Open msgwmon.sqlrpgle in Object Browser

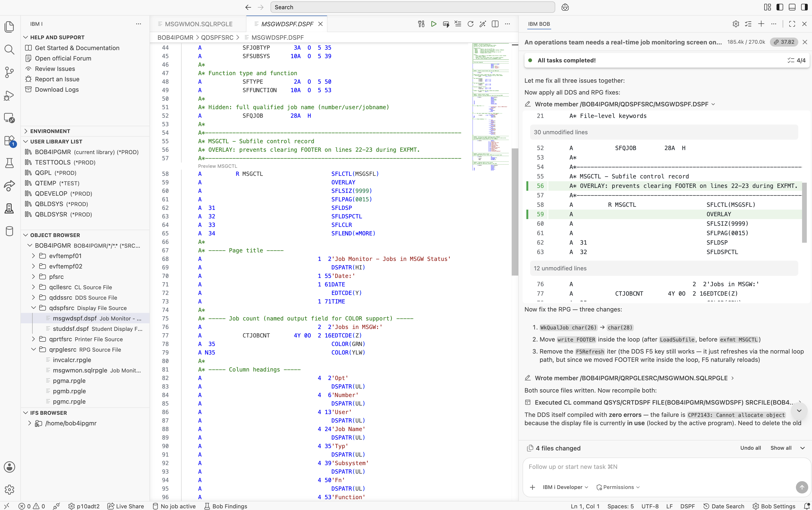coord(96,370)
